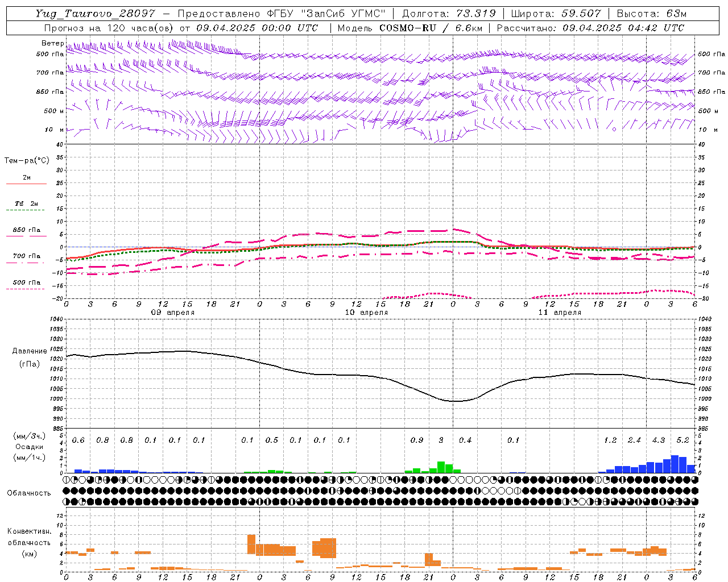728x582 pixels.
Task: Click the 0.5 three-hour precipitation value
Action: [x=272, y=440]
